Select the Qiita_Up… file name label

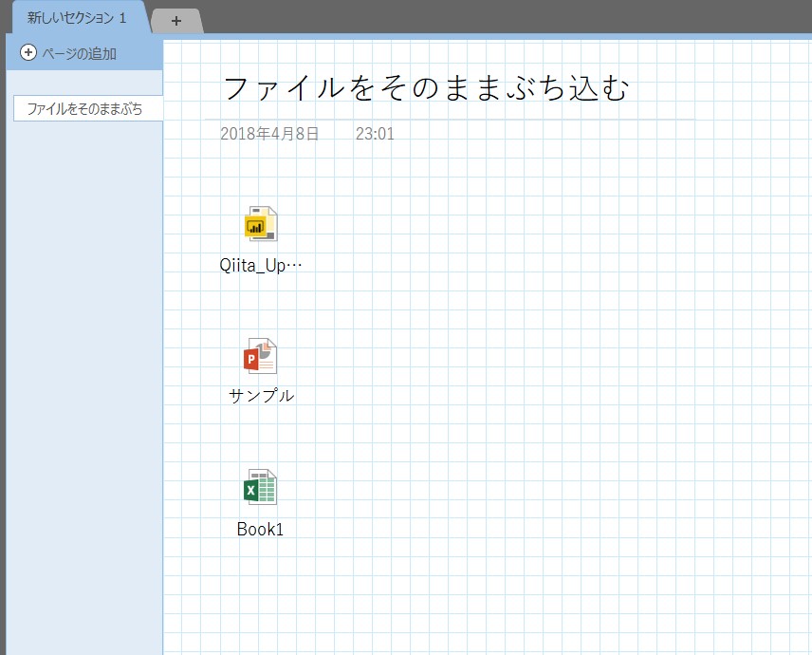click(x=261, y=265)
